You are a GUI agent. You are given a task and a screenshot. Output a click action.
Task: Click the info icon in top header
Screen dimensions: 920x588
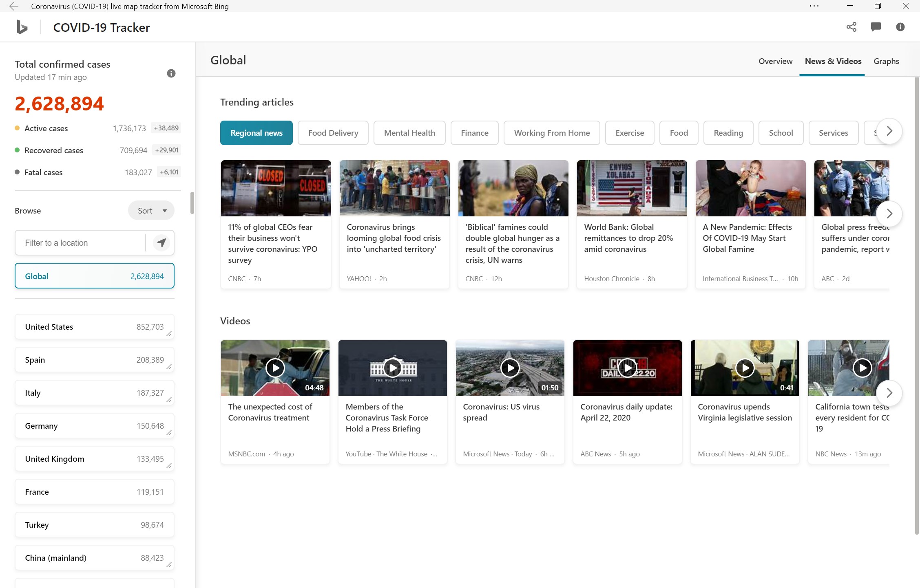[x=900, y=27]
